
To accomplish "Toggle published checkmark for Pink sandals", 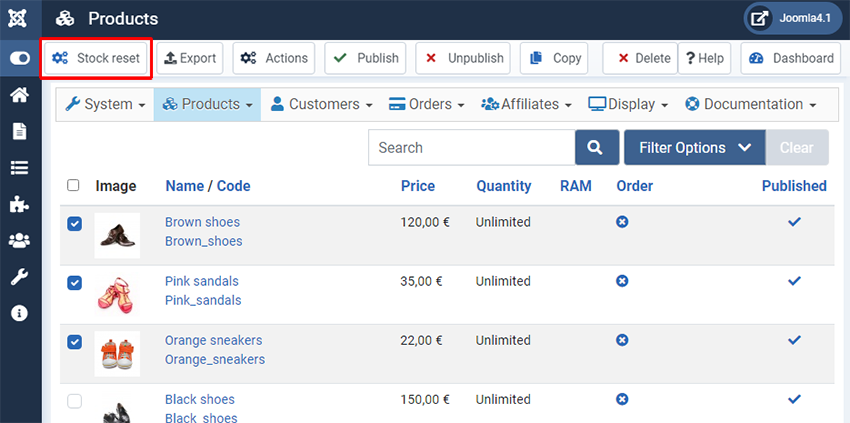I will coord(795,280).
